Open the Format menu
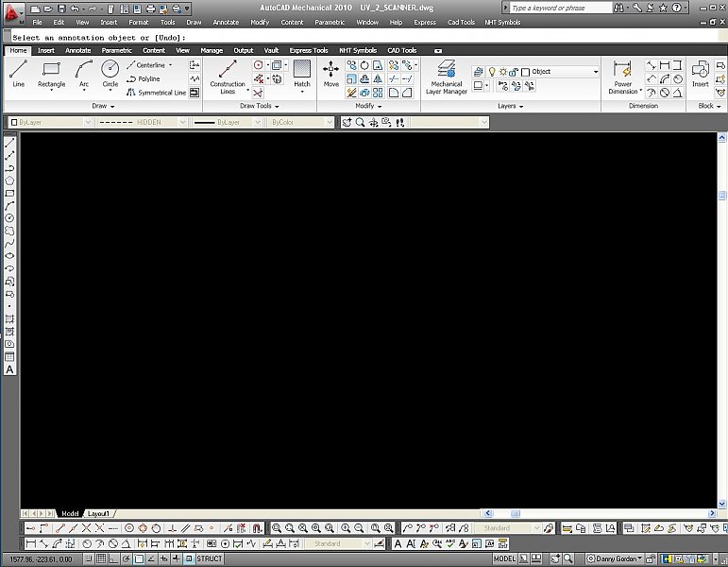 (x=139, y=22)
